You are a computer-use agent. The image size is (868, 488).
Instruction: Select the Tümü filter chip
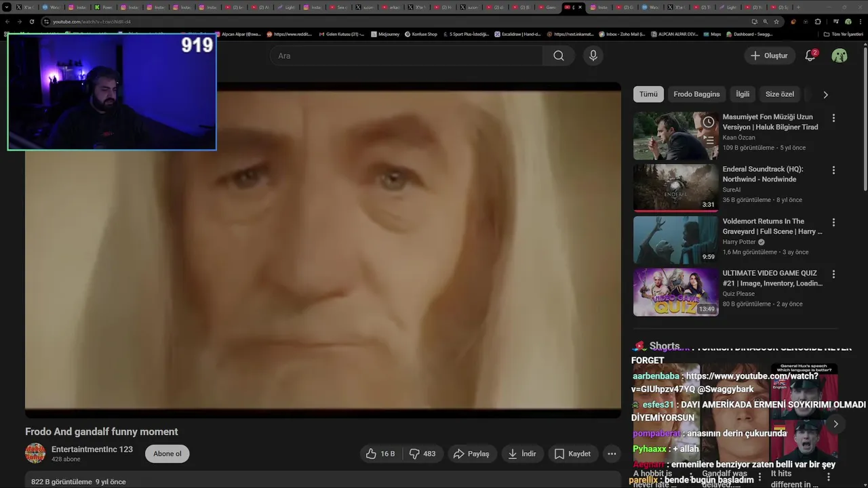click(648, 94)
